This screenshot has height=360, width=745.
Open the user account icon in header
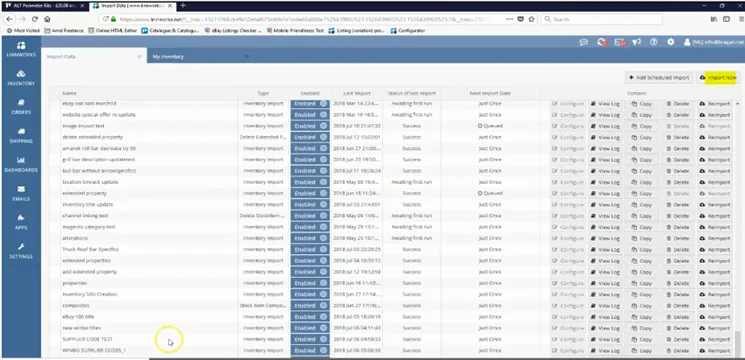coord(687,42)
